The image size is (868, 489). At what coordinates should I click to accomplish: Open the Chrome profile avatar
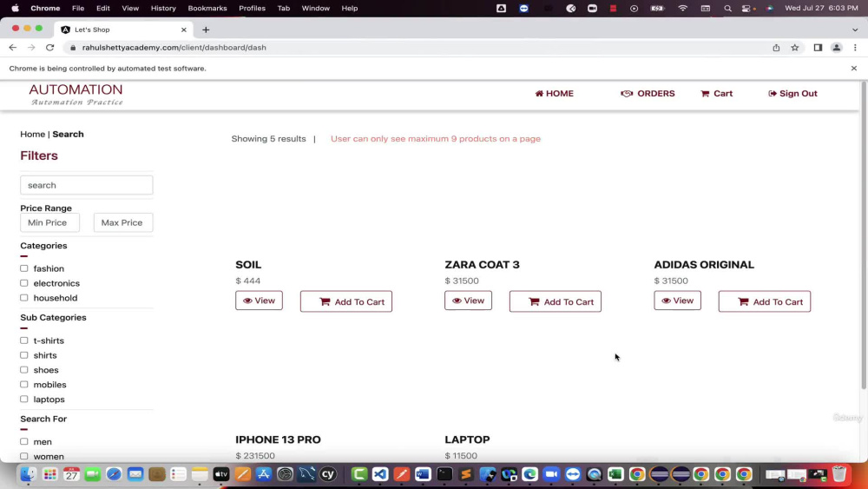point(837,48)
